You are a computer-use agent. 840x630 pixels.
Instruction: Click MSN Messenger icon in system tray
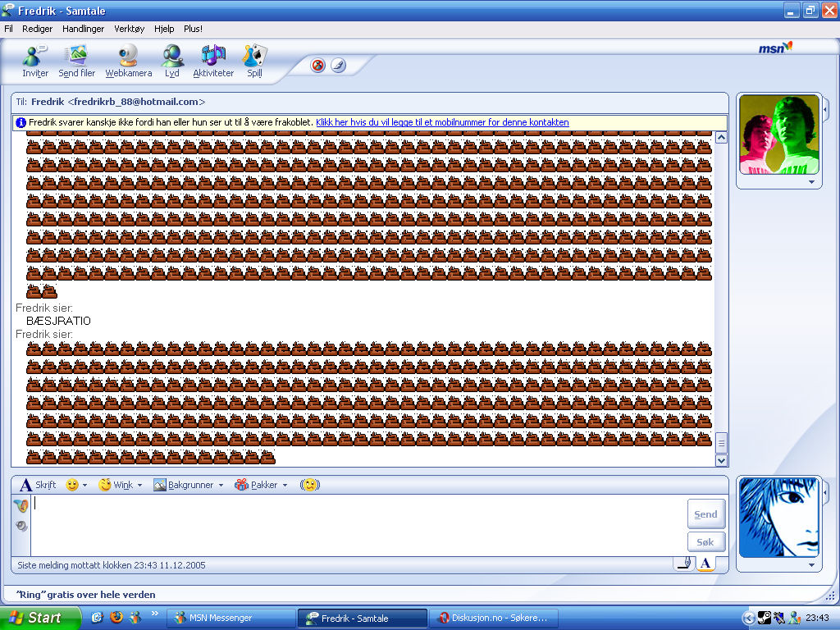[794, 618]
